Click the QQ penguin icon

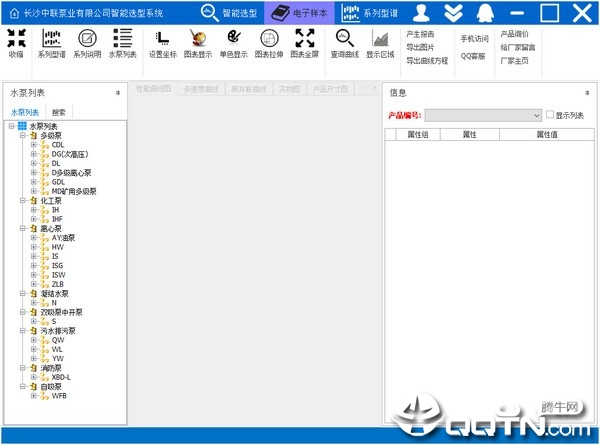click(x=485, y=13)
